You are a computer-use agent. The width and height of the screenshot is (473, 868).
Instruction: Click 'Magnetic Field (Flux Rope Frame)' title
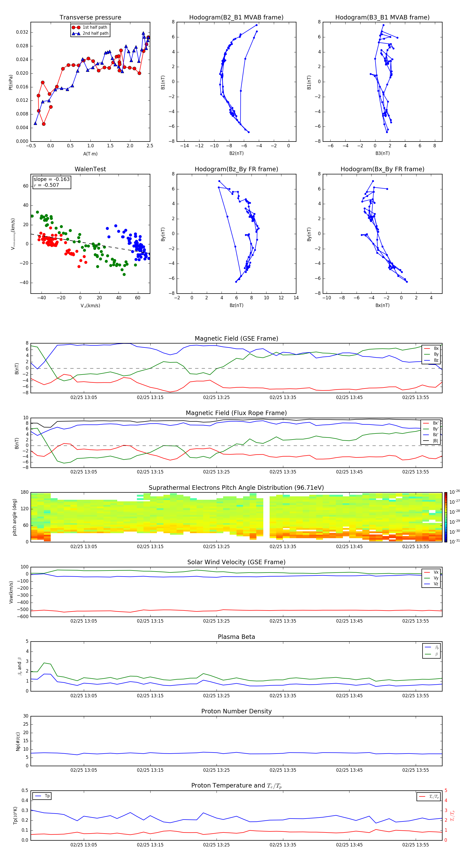(x=236, y=413)
